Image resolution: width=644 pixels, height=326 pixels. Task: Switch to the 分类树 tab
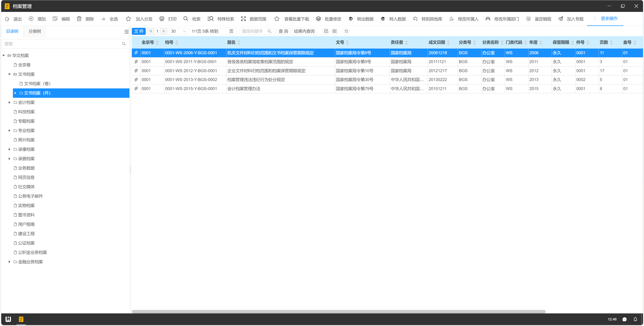(x=35, y=31)
